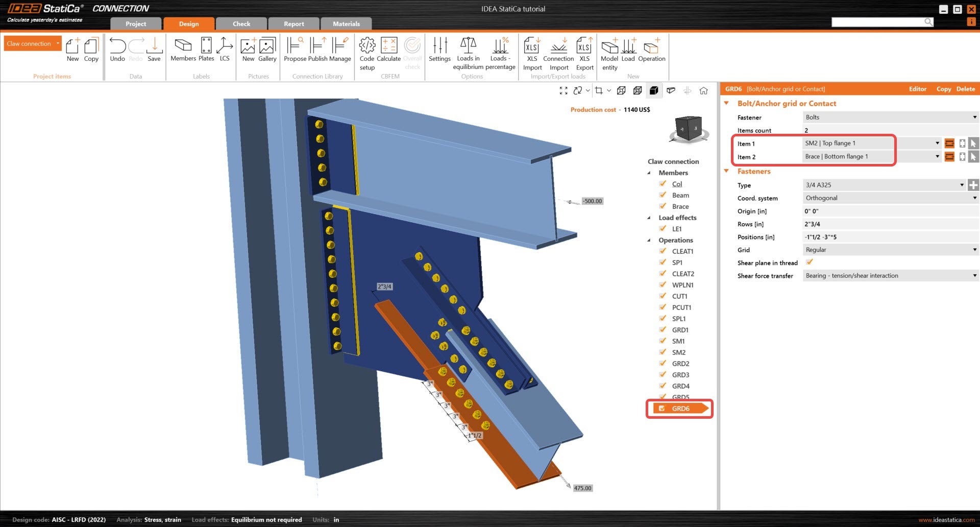The image size is (980, 527).
Task: Switch to the Check tab
Action: [x=241, y=23]
